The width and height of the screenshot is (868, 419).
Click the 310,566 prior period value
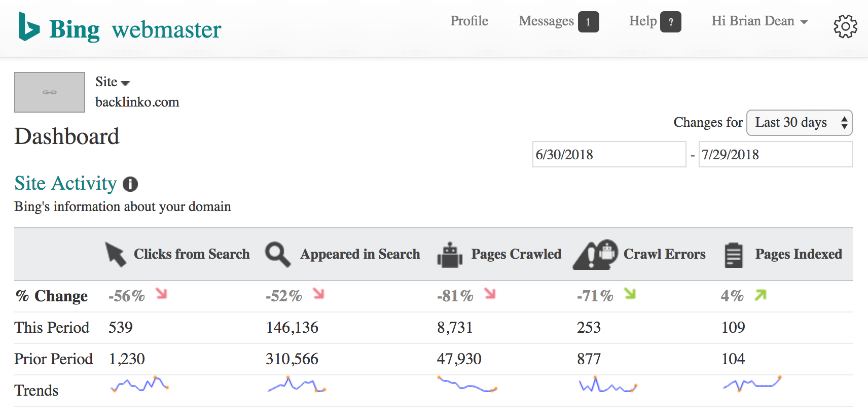pos(292,359)
